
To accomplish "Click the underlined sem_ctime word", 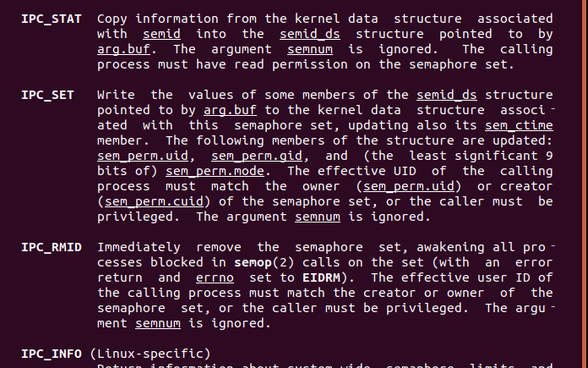I will click(x=519, y=125).
